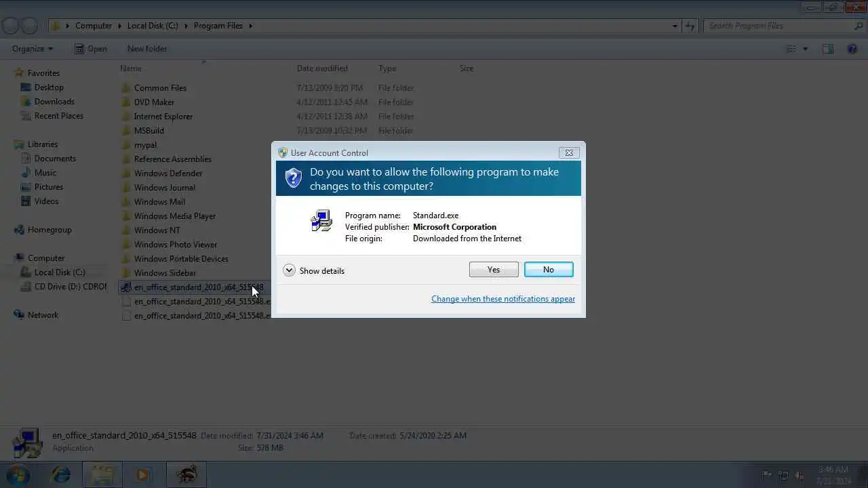Click Yes in the User Account Control dialog
868x488 pixels.
click(494, 270)
